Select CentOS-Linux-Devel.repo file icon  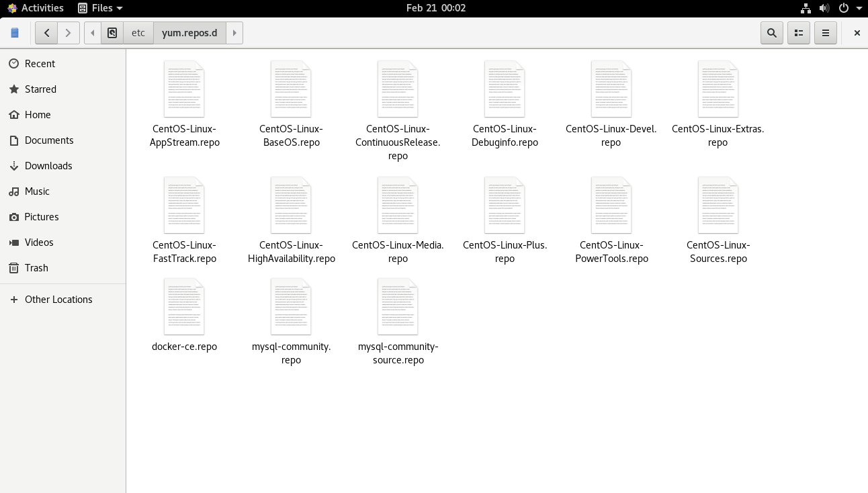611,89
